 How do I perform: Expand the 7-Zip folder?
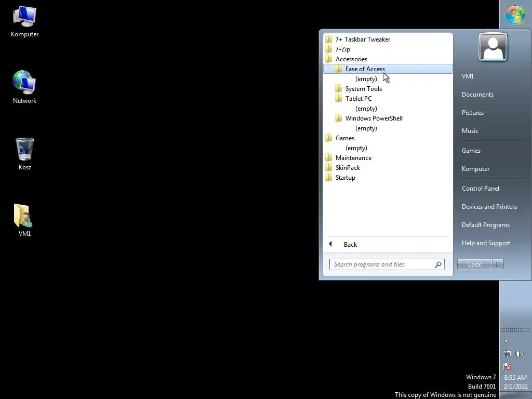pyautogui.click(x=388, y=49)
